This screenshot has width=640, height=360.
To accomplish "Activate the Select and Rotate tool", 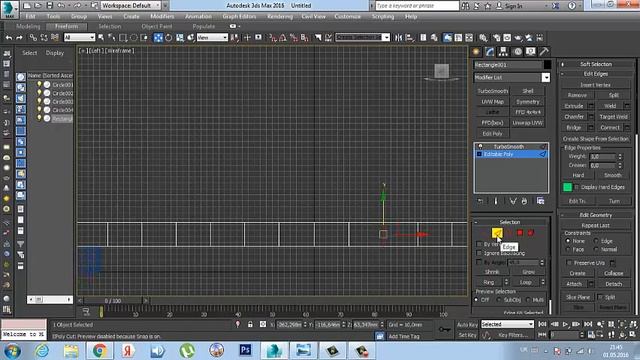I will pyautogui.click(x=169, y=38).
